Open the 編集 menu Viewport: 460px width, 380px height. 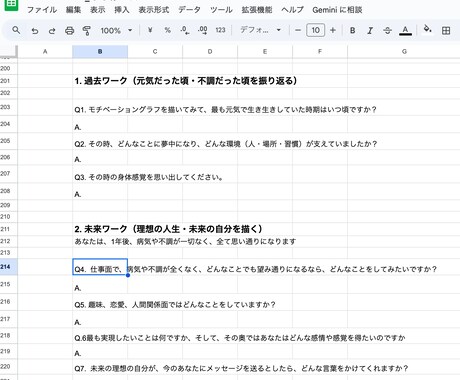pos(73,10)
